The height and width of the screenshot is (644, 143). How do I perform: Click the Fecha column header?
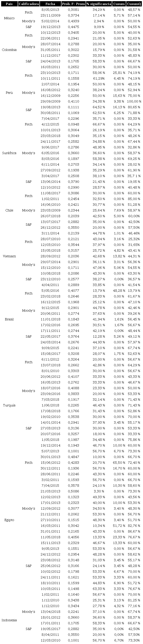point(50,4)
